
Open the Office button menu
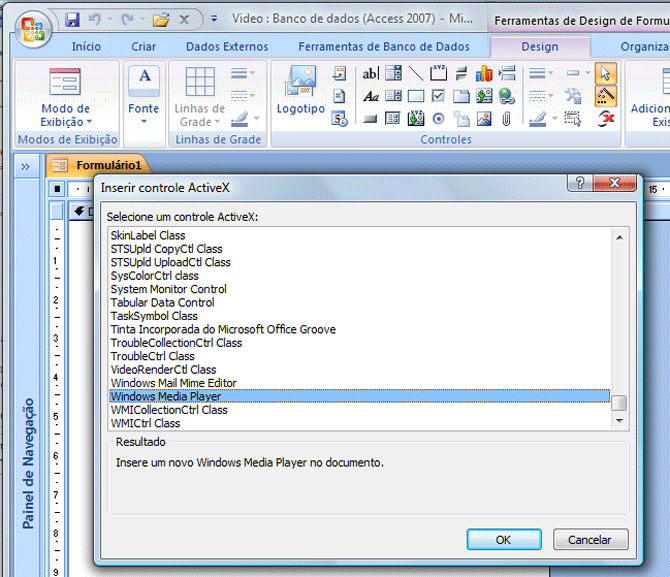tap(33, 30)
